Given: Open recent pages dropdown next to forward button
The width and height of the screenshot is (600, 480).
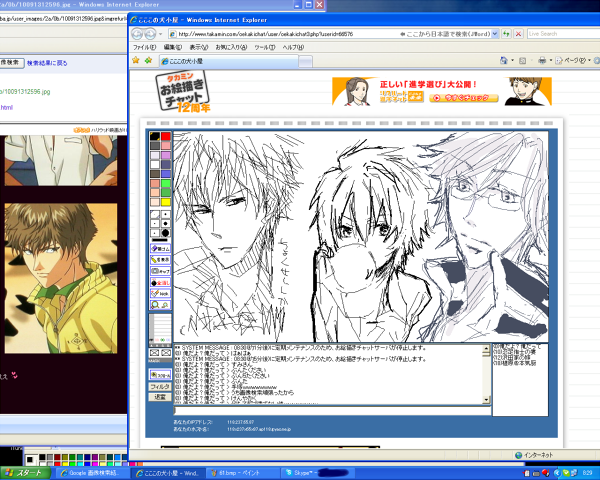Looking at the screenshot, I should coord(160,34).
